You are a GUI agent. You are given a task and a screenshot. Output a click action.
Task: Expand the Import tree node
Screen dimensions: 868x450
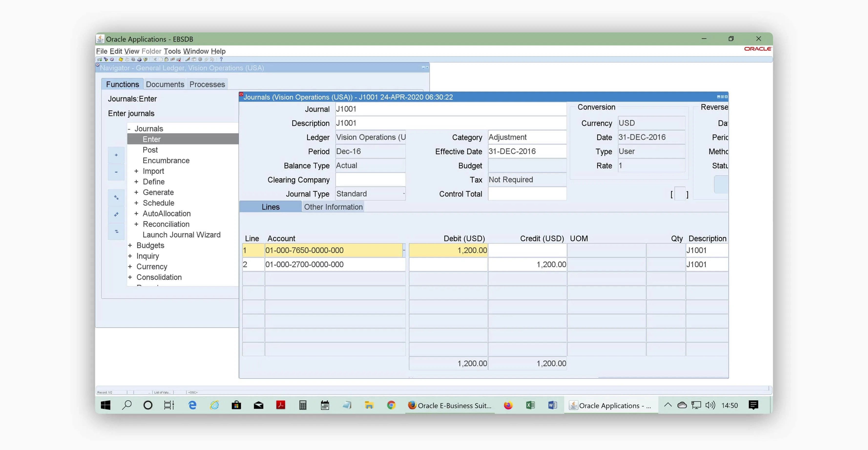[136, 171]
